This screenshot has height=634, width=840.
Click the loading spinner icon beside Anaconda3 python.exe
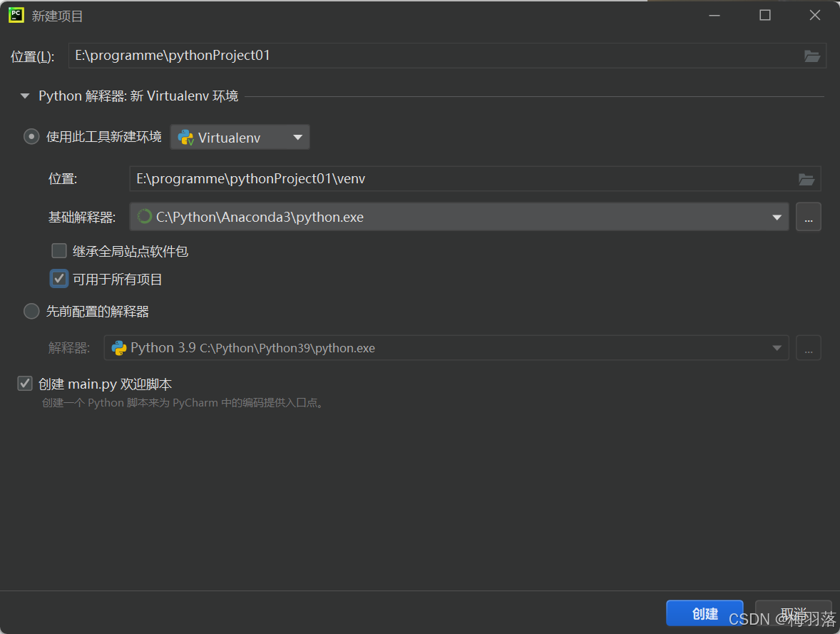[144, 217]
